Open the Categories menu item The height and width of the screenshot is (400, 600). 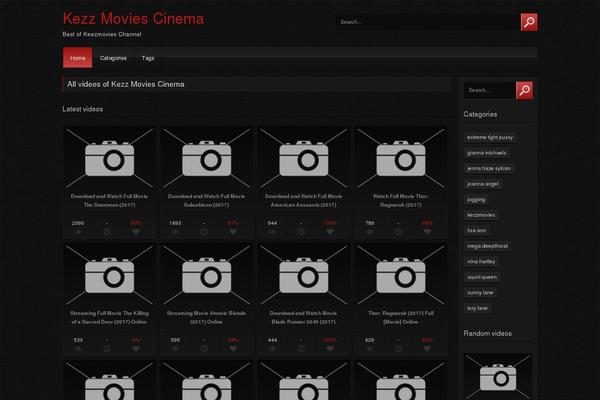[113, 58]
